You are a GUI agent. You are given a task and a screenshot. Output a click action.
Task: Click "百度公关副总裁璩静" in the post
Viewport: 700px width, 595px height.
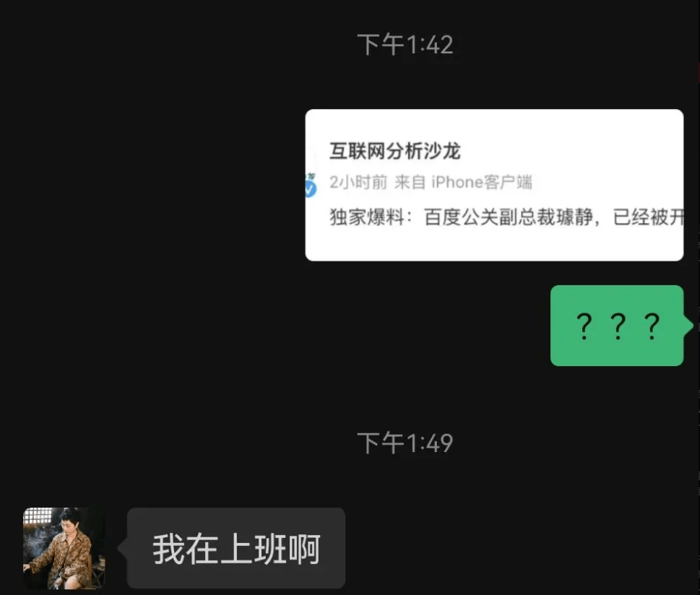click(509, 217)
